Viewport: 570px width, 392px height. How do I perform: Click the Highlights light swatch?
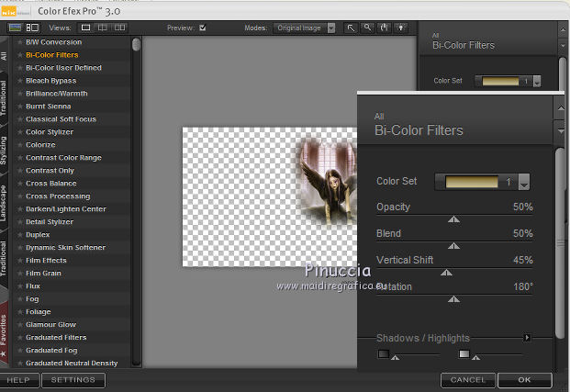pyautogui.click(x=464, y=353)
